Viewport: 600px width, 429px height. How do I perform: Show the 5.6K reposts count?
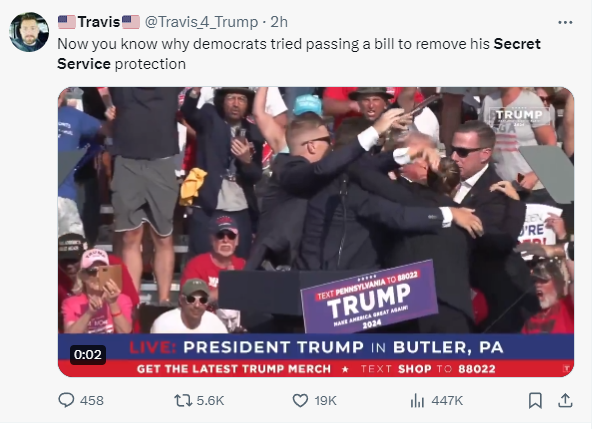tap(210, 401)
